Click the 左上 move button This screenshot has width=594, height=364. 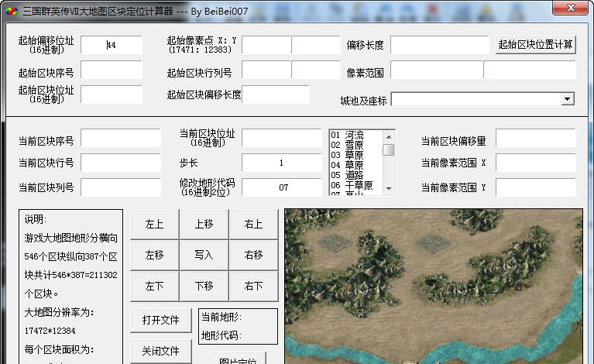pos(154,225)
